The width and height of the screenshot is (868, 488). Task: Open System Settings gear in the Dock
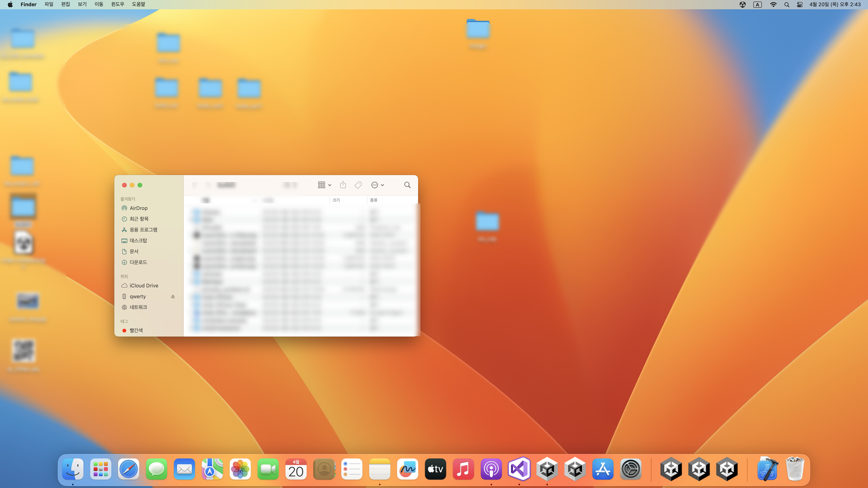(631, 469)
